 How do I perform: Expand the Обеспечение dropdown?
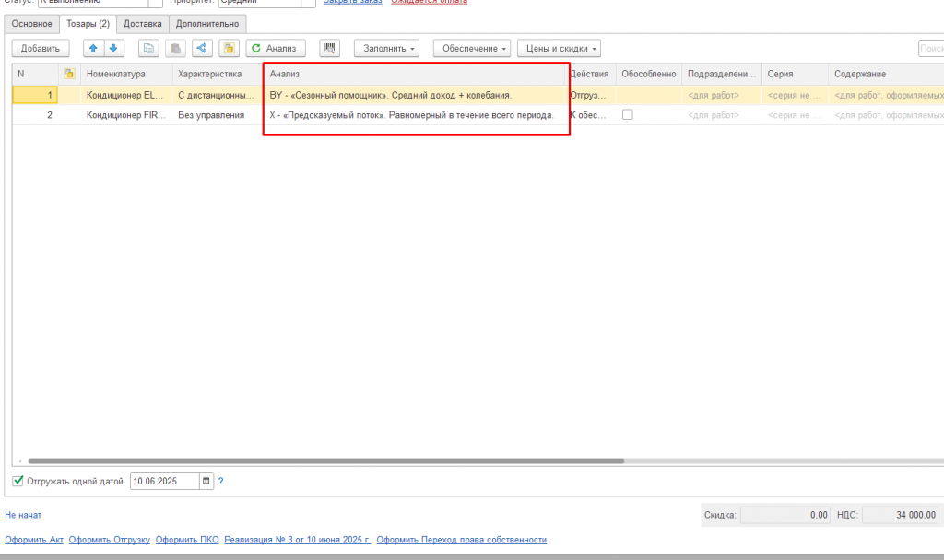click(472, 48)
